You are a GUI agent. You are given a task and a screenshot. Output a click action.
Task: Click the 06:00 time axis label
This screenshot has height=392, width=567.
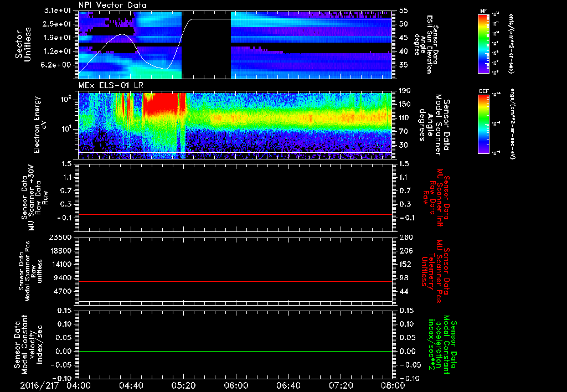(x=236, y=385)
